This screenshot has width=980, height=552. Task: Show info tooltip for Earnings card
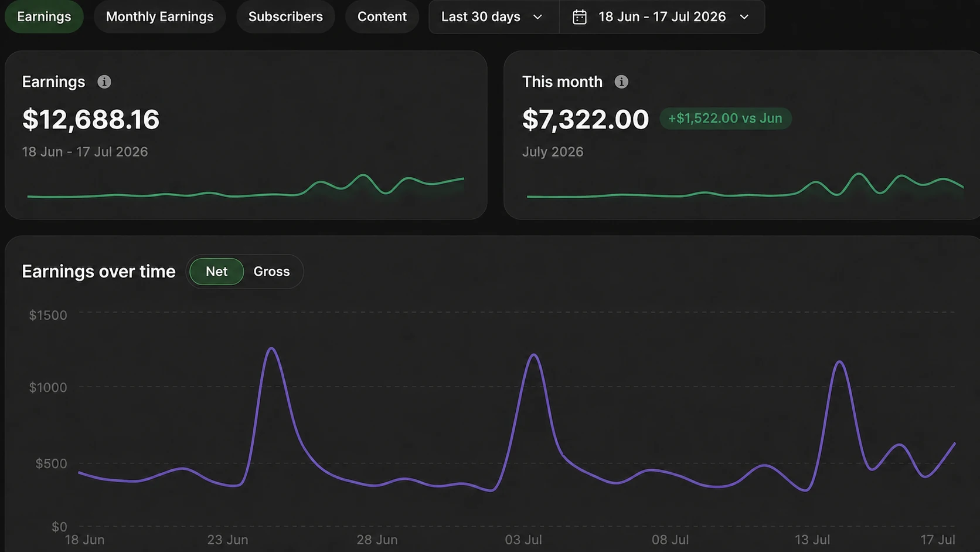(x=104, y=82)
